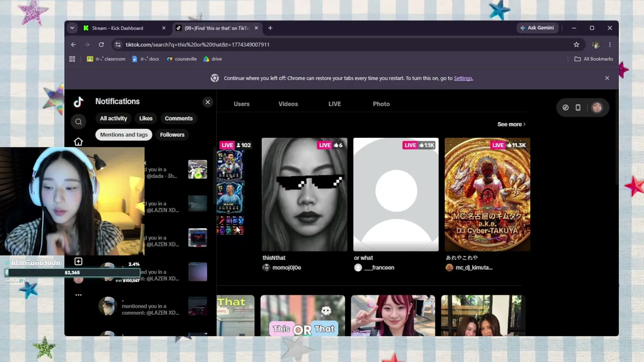Viewport: 644px width, 362px height.
Task: Switch to the Stream - Kick Dashboard tab
Action: [124, 28]
